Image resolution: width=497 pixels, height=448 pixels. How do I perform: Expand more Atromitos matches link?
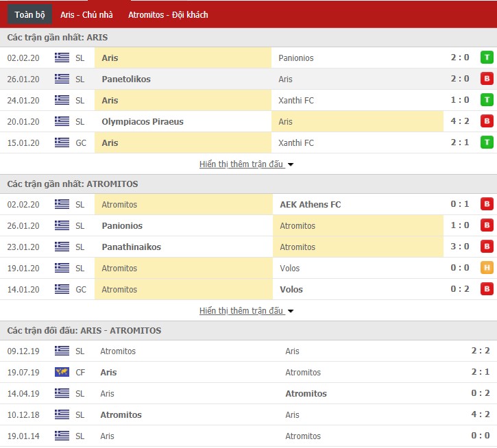pos(246,310)
